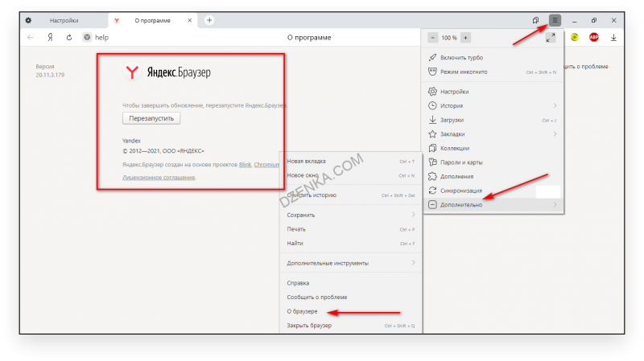The width and height of the screenshot is (644, 361).
Task: Expand the Дополнительно submenu
Action: coord(492,205)
